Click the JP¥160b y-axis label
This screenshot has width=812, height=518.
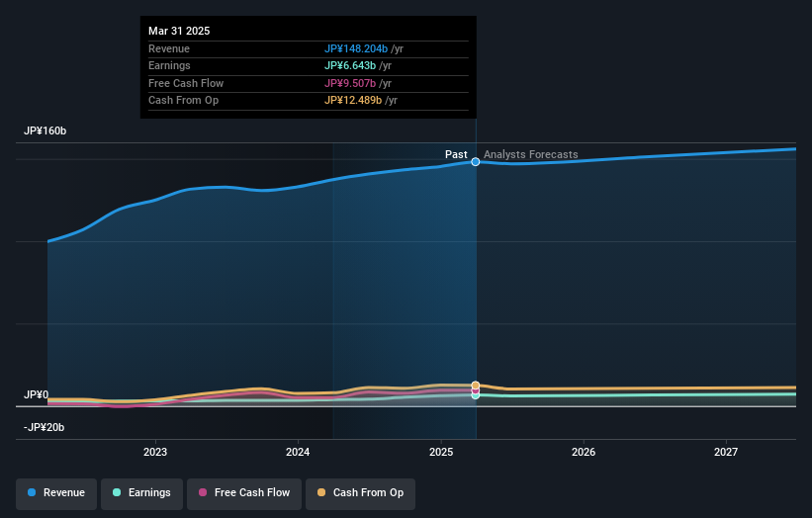45,130
